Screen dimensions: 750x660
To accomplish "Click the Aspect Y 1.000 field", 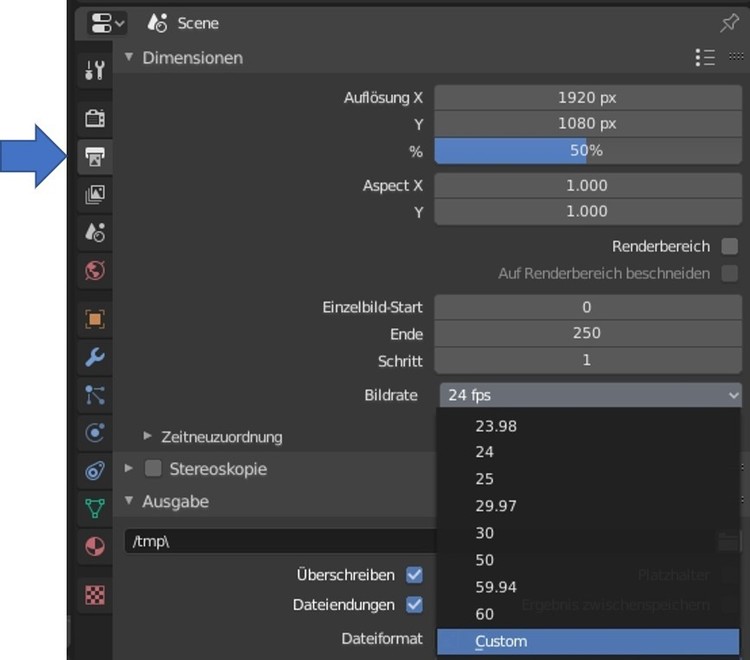I will click(x=588, y=211).
